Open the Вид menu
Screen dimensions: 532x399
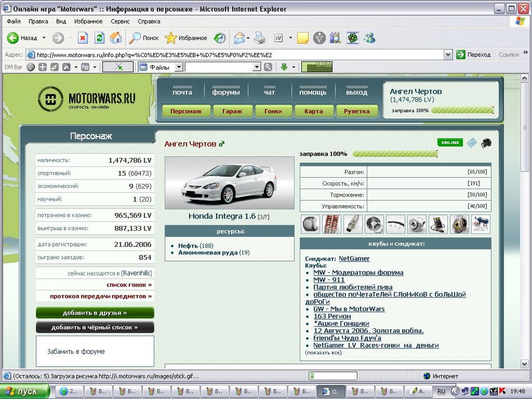pos(61,21)
